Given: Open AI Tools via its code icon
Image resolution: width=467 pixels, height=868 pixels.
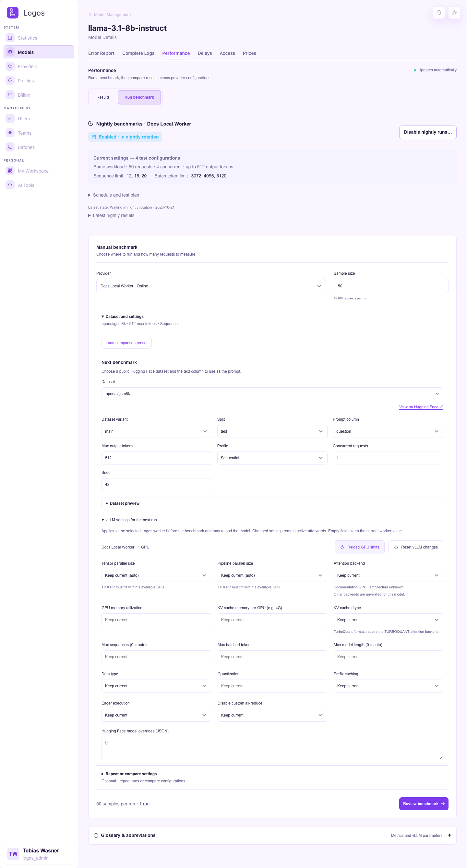Looking at the screenshot, I should coord(10,185).
